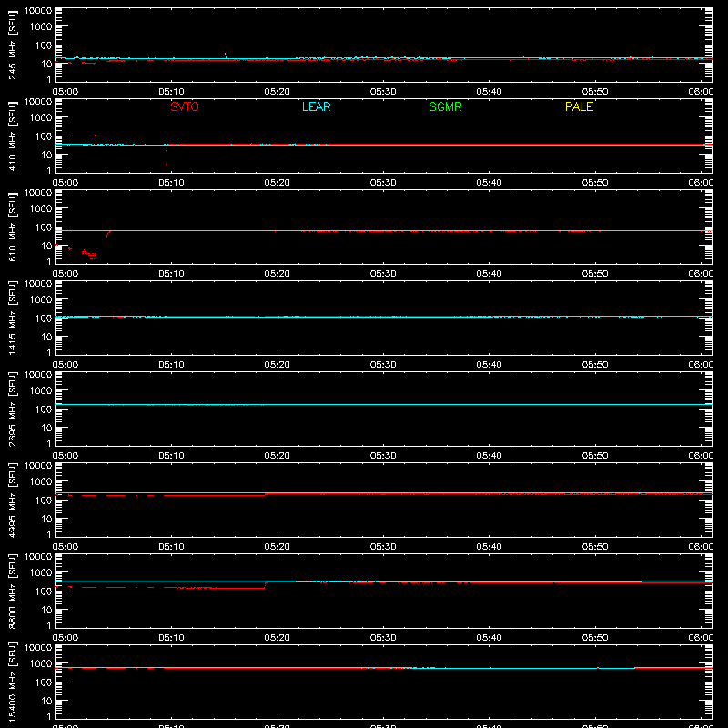Select the 15400 MHz [SFU] axis title
Screen dimensions: 728x728
click(x=13, y=682)
